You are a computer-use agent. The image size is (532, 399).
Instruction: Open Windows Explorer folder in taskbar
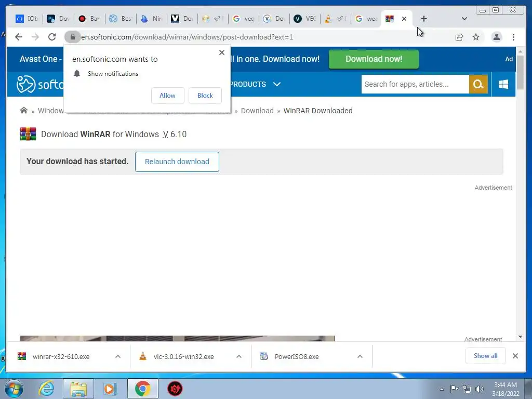pyautogui.click(x=78, y=389)
